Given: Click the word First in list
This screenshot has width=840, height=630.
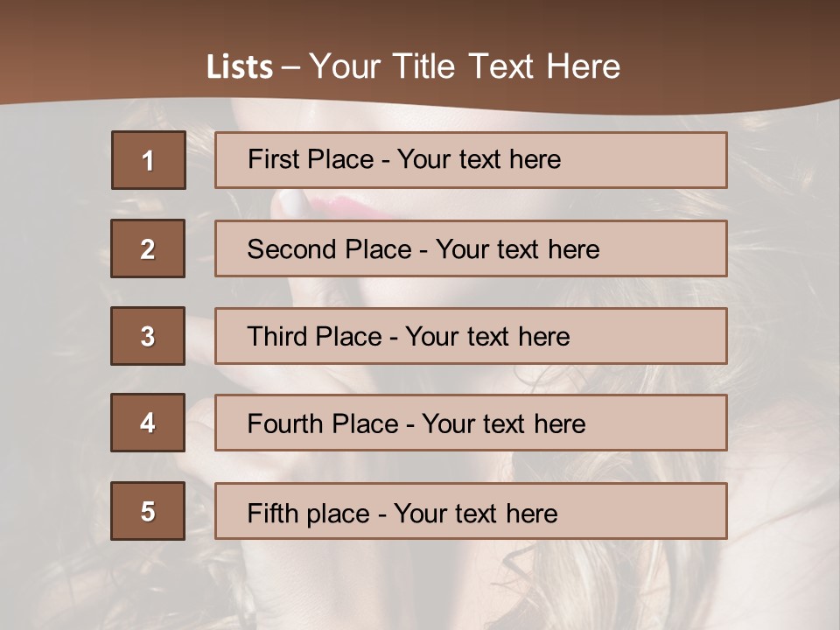Looking at the screenshot, I should point(273,159).
